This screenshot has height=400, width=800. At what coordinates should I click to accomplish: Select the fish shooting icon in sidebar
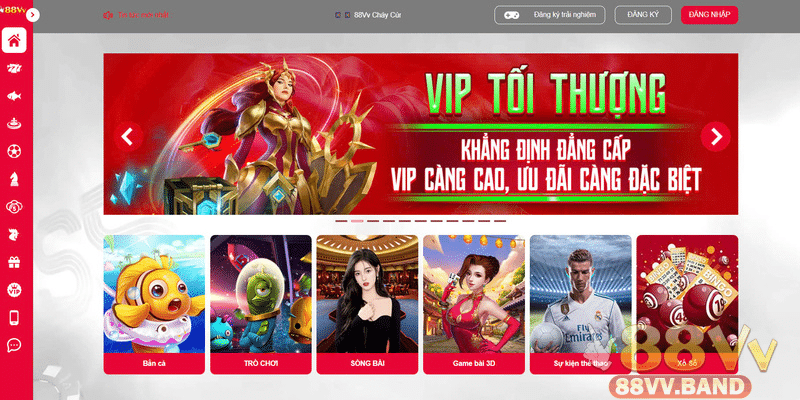click(14, 96)
